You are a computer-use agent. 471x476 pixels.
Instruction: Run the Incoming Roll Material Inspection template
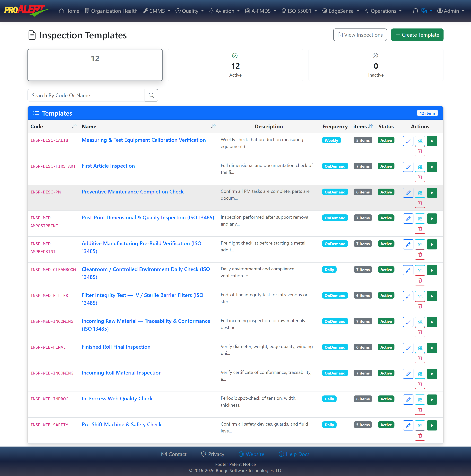click(432, 374)
